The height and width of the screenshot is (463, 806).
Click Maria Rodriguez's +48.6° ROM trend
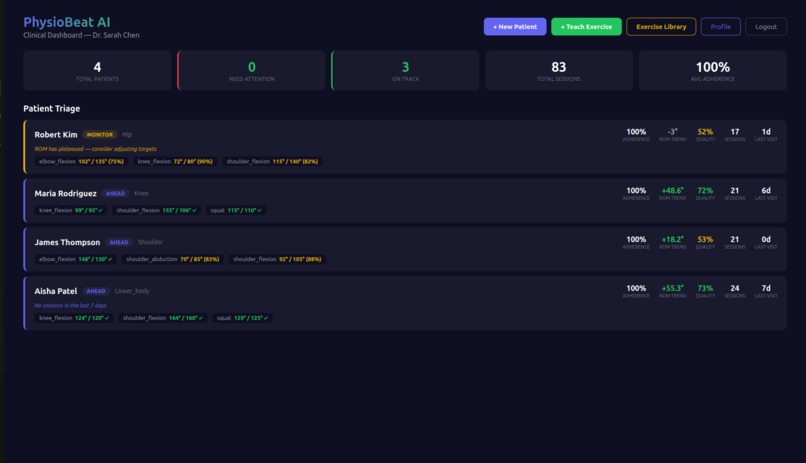(x=672, y=191)
